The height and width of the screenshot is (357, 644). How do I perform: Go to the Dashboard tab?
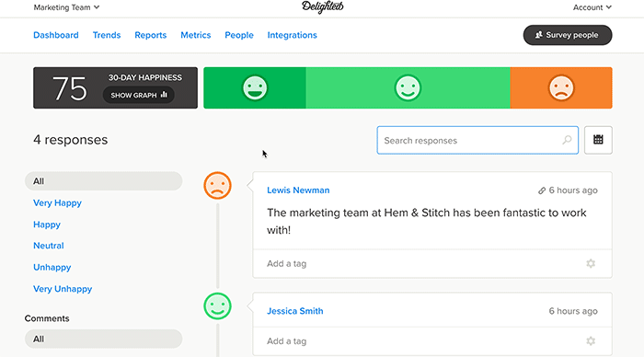(x=56, y=35)
